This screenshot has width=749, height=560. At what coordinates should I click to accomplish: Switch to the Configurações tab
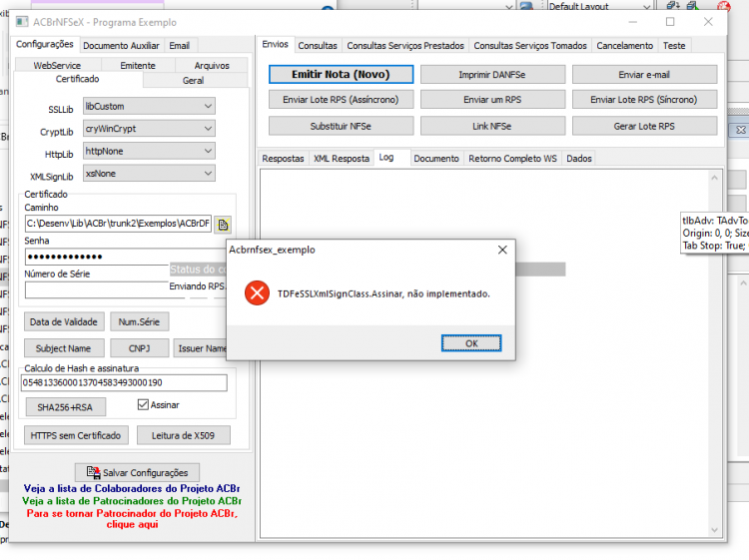click(45, 44)
